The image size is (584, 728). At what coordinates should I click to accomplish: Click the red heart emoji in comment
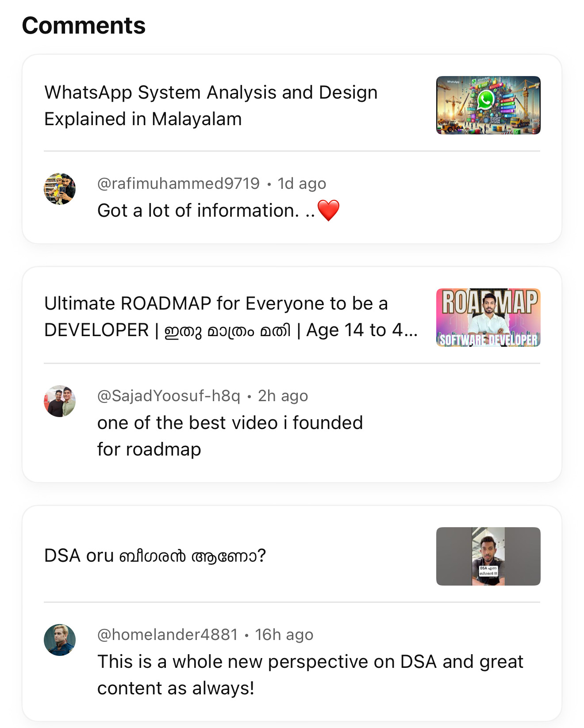pyautogui.click(x=328, y=211)
